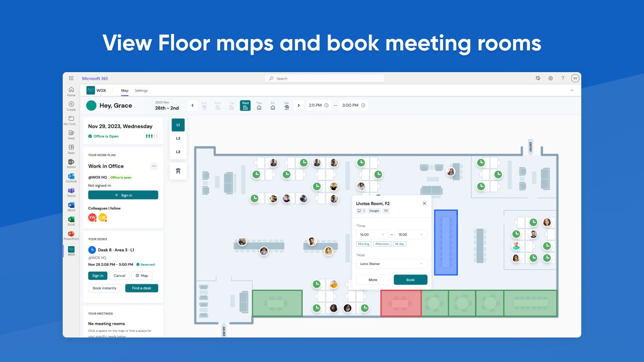Viewport: 644px width, 362px height.
Task: Select the WOX app in sidebar
Action: pyautogui.click(x=71, y=251)
